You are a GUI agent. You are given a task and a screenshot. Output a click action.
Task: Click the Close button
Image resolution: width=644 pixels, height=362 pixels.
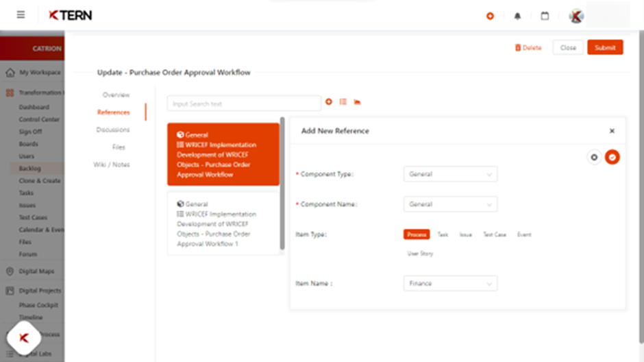pyautogui.click(x=568, y=48)
